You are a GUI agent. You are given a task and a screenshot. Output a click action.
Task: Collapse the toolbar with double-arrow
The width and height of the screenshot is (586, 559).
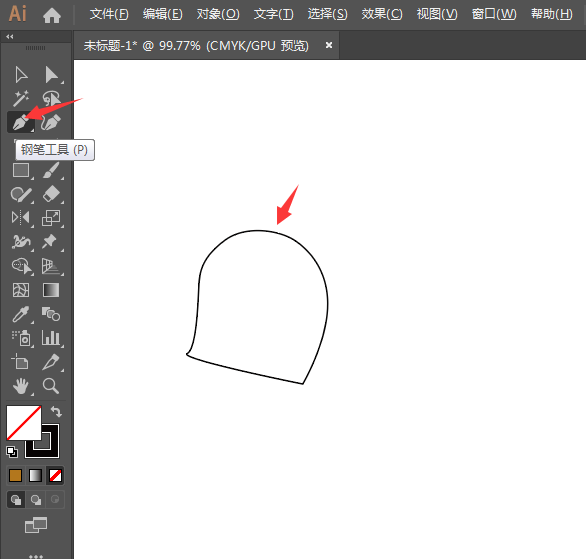point(10,37)
